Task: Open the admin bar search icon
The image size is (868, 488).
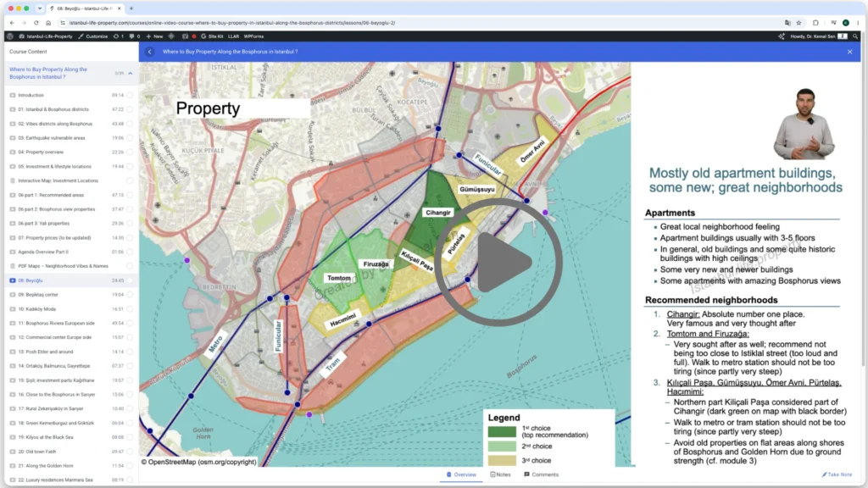Action: [855, 36]
